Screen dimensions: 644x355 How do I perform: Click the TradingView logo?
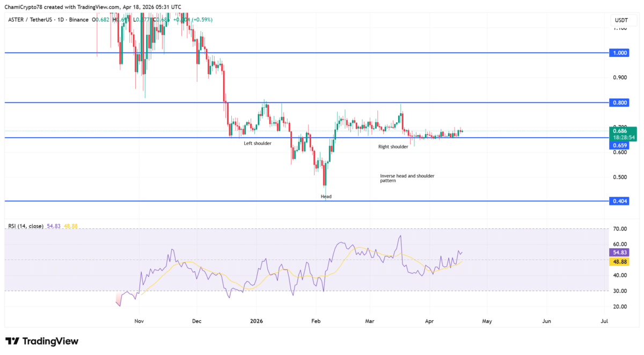[40, 341]
